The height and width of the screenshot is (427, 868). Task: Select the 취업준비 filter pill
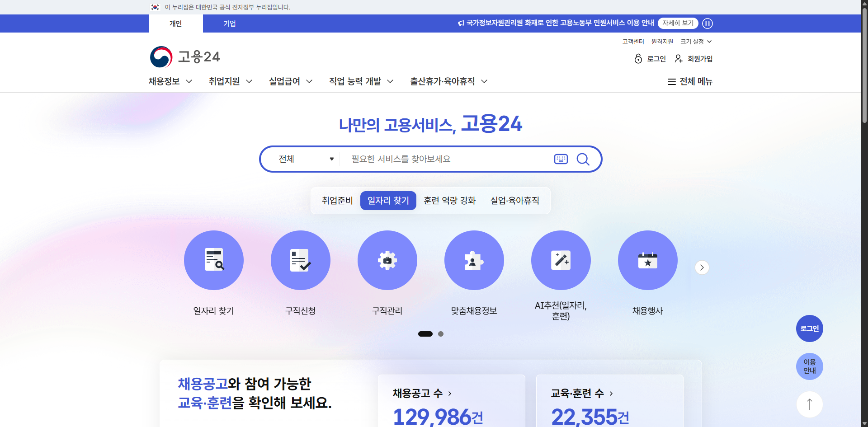point(337,200)
